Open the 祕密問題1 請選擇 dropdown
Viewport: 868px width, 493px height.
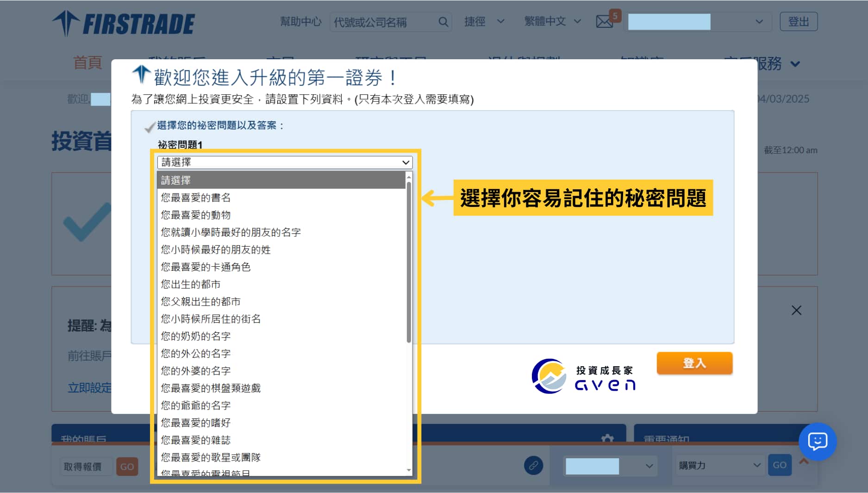click(283, 162)
